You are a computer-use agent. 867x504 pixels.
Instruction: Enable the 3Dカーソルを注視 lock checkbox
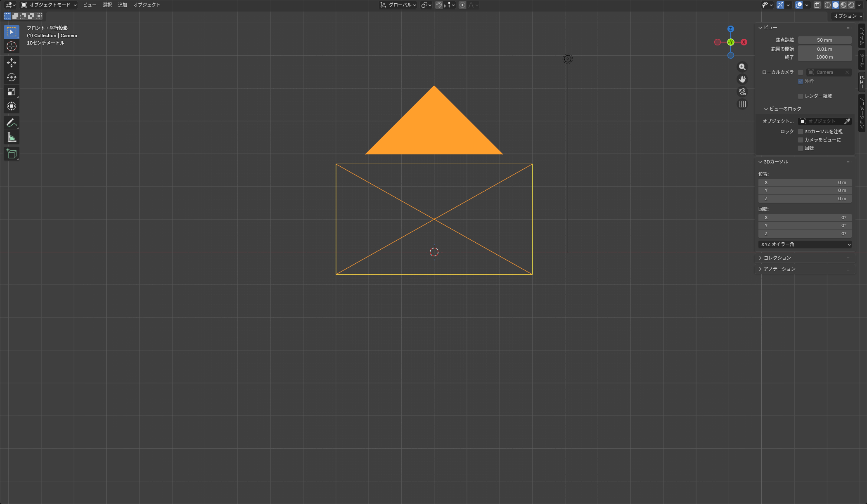coord(801,132)
